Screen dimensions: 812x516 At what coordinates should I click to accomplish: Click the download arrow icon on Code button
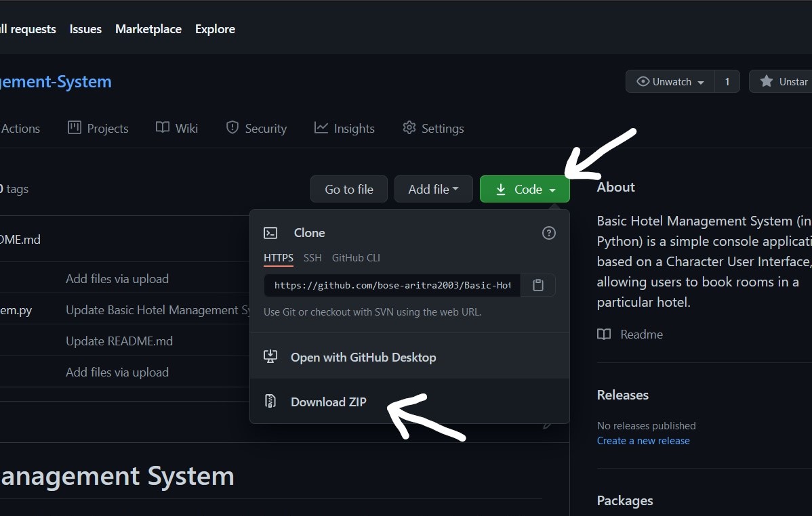click(x=501, y=190)
